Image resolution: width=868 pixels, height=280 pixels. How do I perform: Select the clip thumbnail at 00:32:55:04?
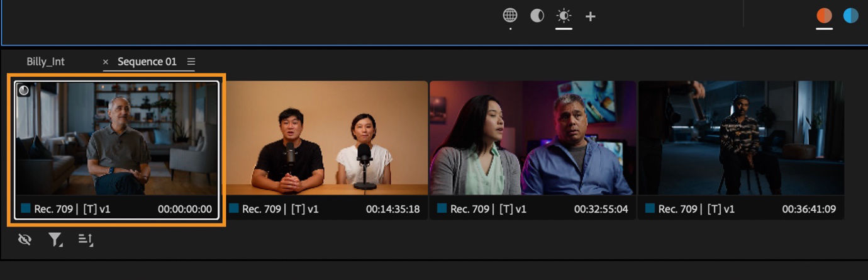(x=532, y=138)
